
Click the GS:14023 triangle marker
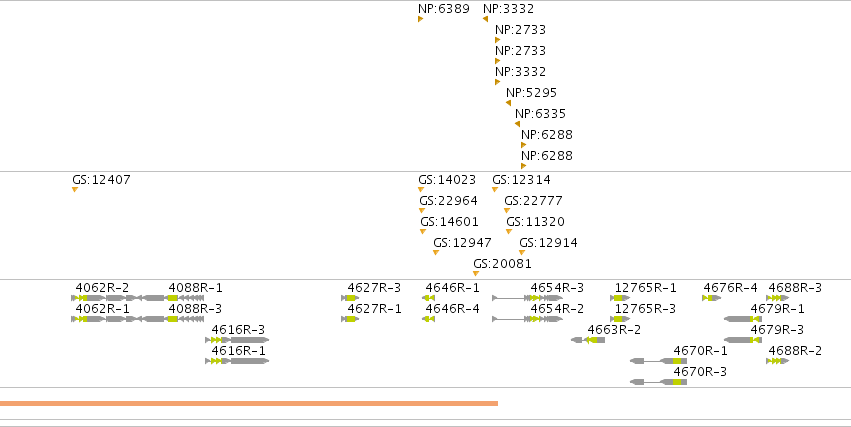point(421,189)
